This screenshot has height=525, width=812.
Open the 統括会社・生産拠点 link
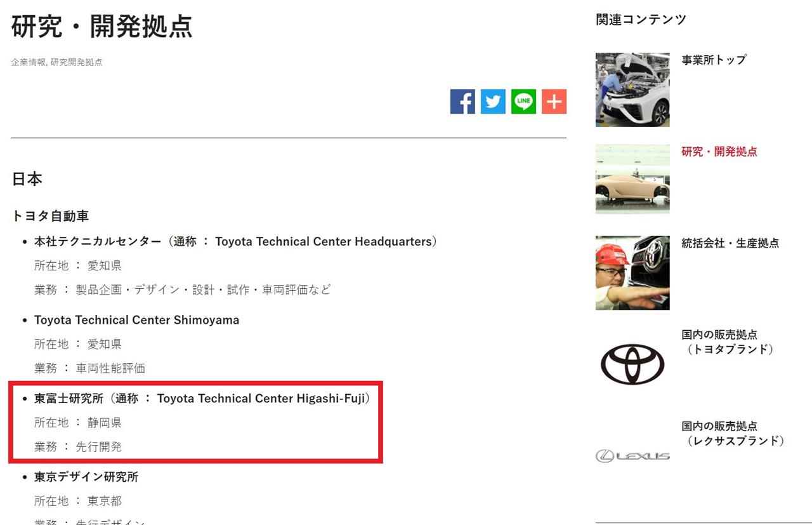(x=730, y=243)
